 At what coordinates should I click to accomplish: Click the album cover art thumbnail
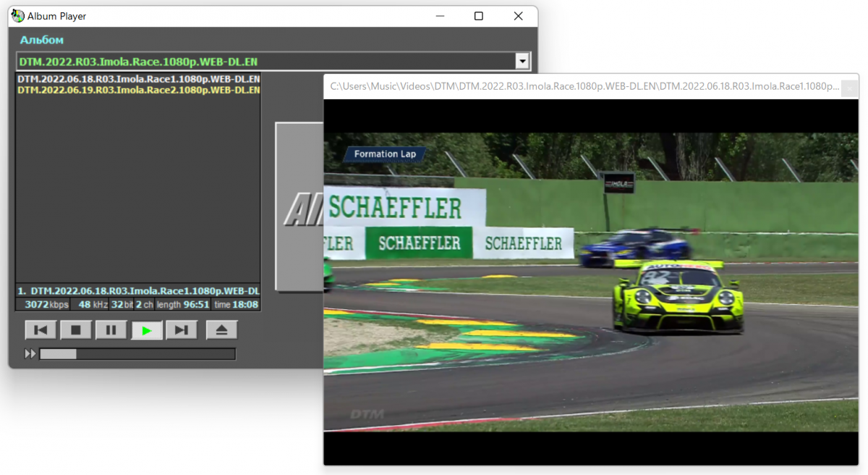point(299,206)
